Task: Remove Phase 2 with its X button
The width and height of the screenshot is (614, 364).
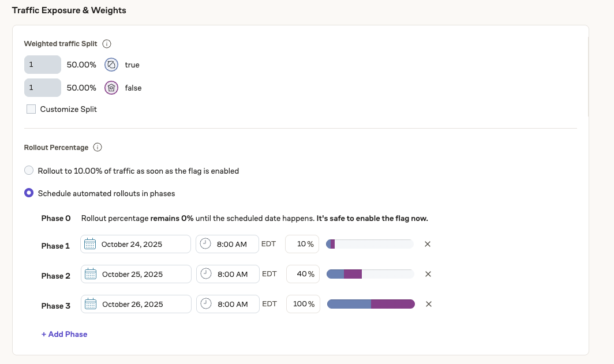Action: click(428, 274)
